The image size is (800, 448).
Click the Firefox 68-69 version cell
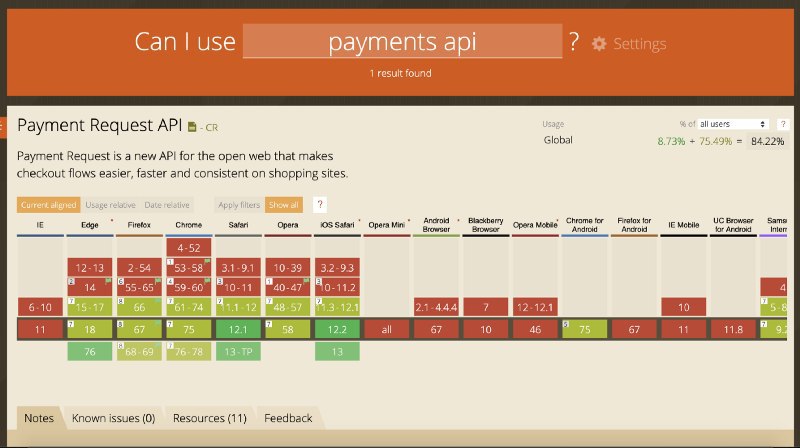pos(139,352)
